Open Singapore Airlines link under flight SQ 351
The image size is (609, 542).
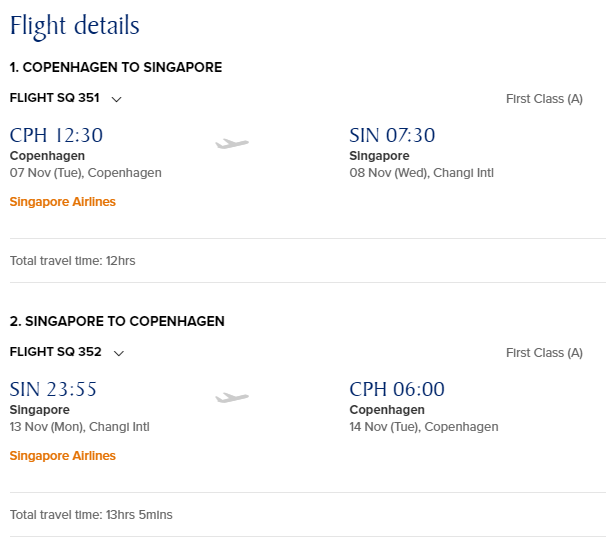(62, 202)
